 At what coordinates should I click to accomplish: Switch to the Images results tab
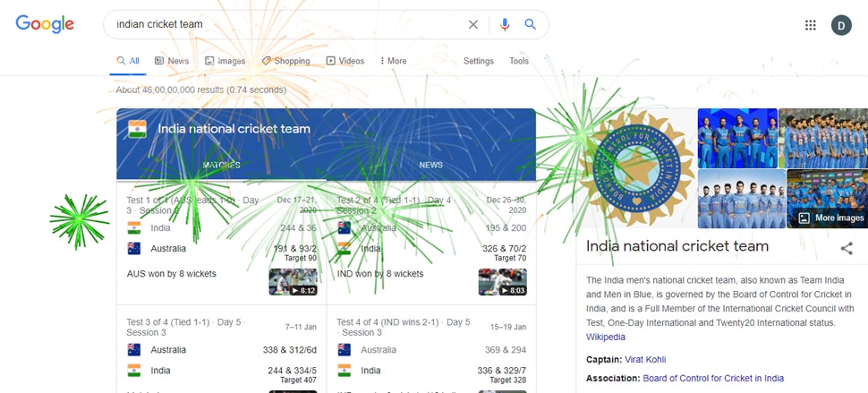coord(226,61)
